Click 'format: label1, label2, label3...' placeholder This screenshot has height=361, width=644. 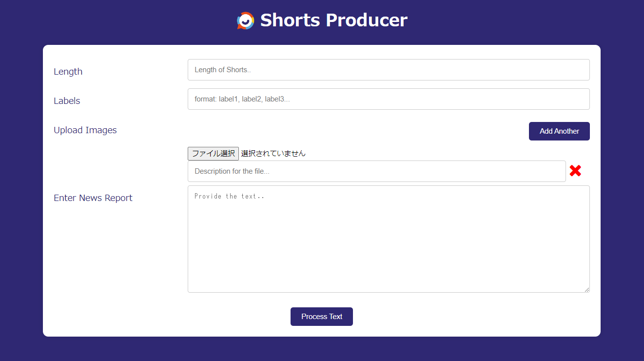242,99
